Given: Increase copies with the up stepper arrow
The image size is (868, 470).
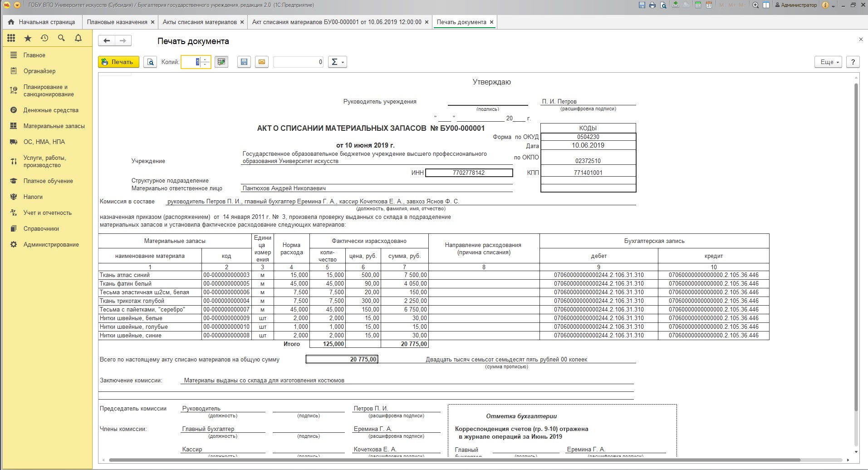Looking at the screenshot, I should click(x=206, y=59).
